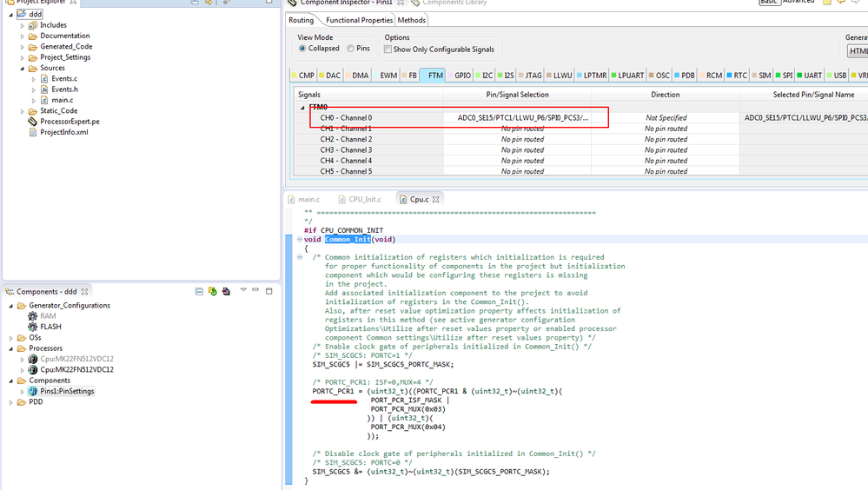The height and width of the screenshot is (490, 868).
Task: Click the Direction column header
Action: click(665, 95)
